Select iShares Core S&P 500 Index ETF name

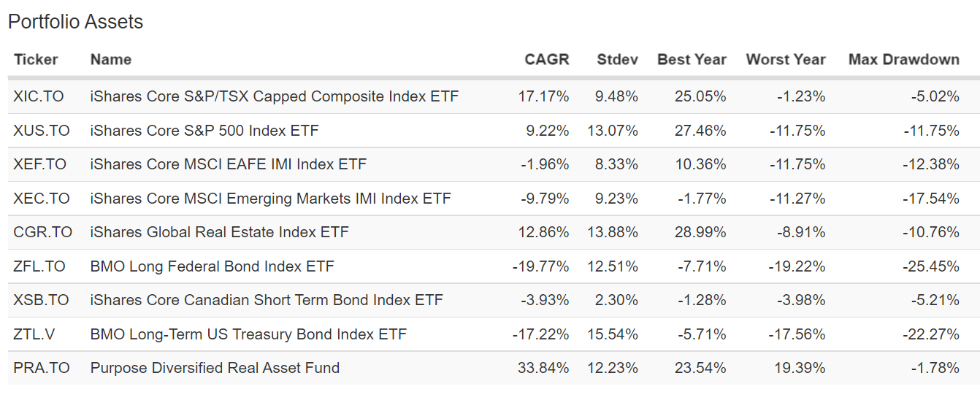click(204, 131)
